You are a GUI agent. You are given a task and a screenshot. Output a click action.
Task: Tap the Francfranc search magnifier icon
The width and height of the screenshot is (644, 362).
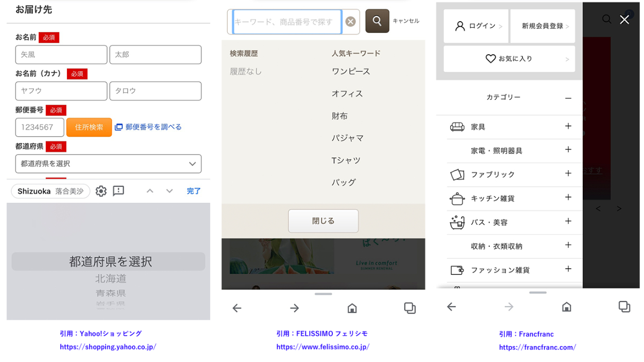(607, 19)
